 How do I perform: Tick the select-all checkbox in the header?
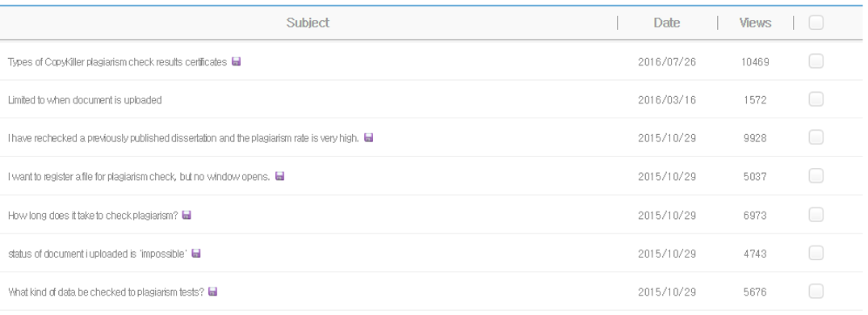coord(816,22)
